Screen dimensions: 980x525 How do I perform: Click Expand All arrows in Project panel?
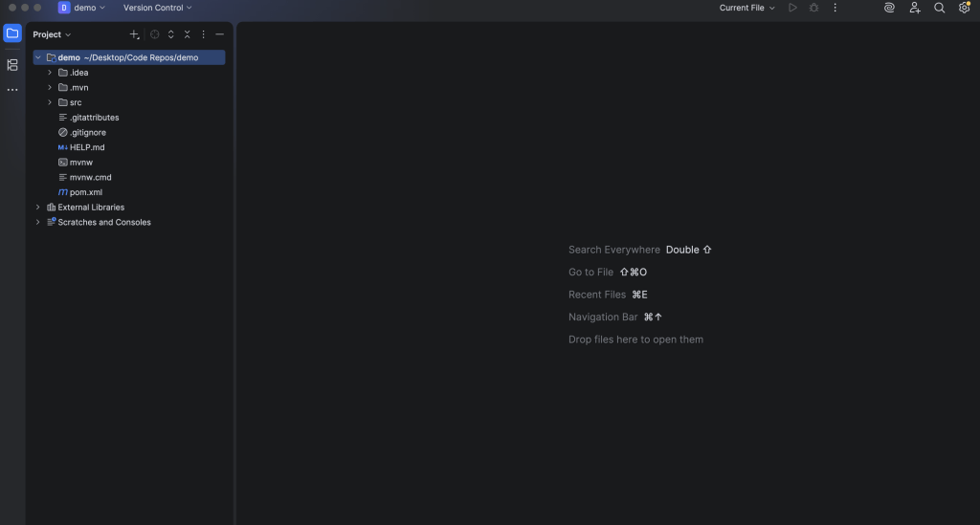tap(170, 34)
